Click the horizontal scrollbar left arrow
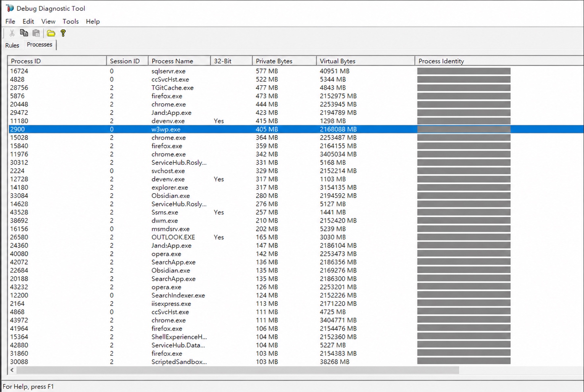Viewport: 584px width, 392px height. tap(12, 370)
